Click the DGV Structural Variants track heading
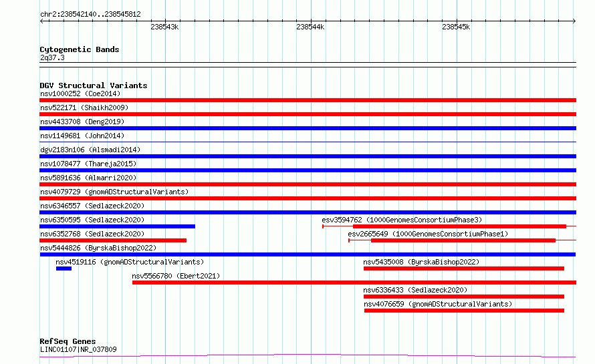Viewport: 595px width, 364px height. (x=94, y=85)
